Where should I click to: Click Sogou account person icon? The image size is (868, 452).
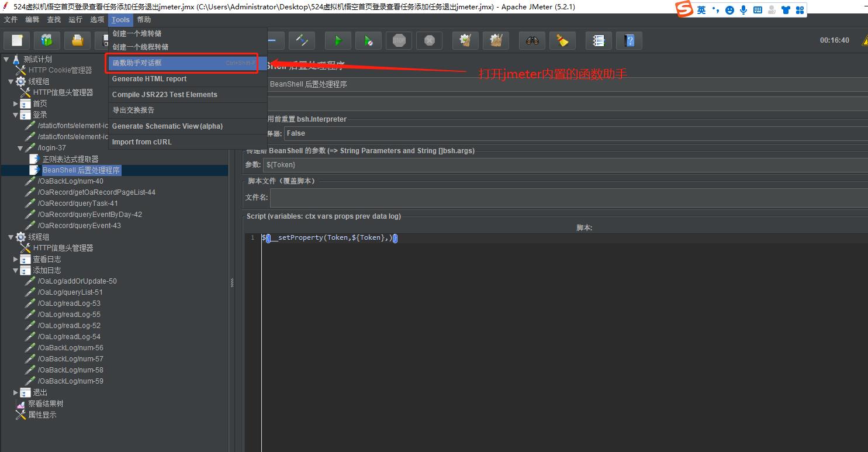(x=772, y=10)
